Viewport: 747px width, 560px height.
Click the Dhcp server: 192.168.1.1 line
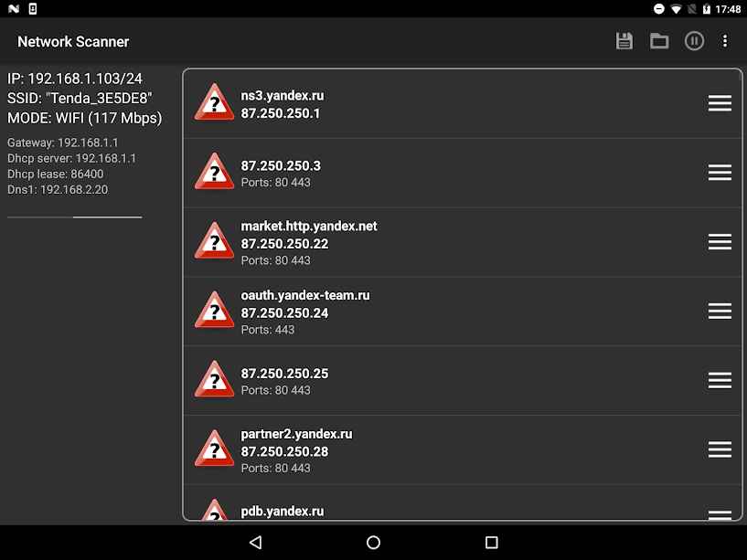click(x=71, y=158)
